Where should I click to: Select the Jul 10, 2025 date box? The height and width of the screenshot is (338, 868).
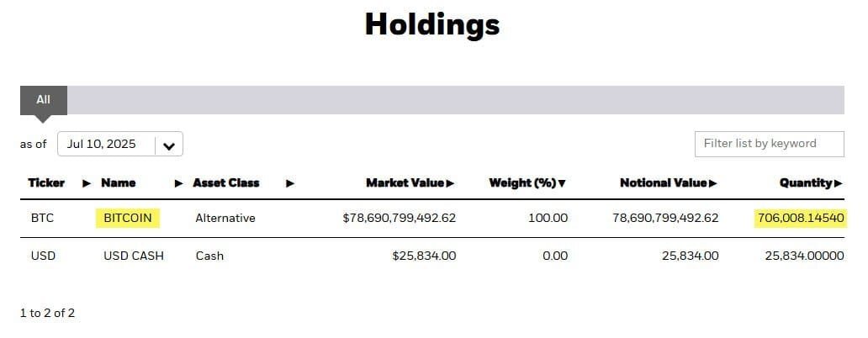coord(120,144)
